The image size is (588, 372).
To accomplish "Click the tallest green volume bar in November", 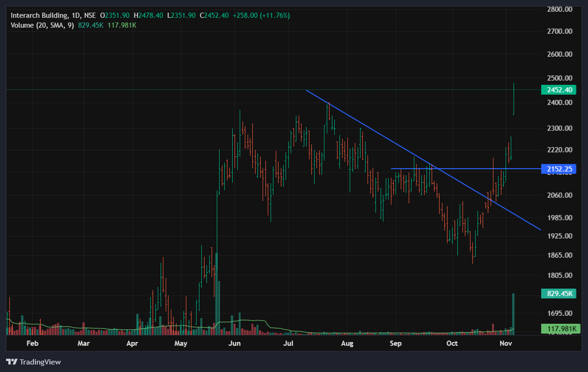I will [x=514, y=314].
